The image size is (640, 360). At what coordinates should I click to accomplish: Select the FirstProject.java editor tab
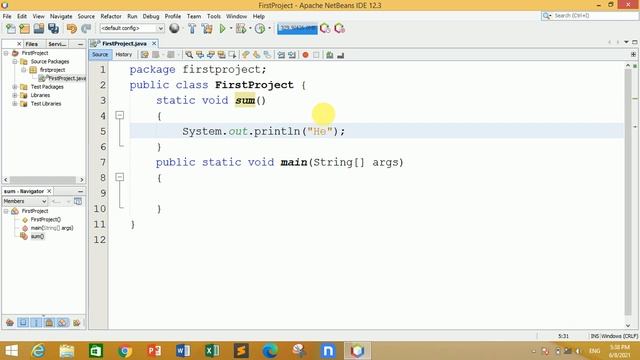pyautogui.click(x=124, y=43)
